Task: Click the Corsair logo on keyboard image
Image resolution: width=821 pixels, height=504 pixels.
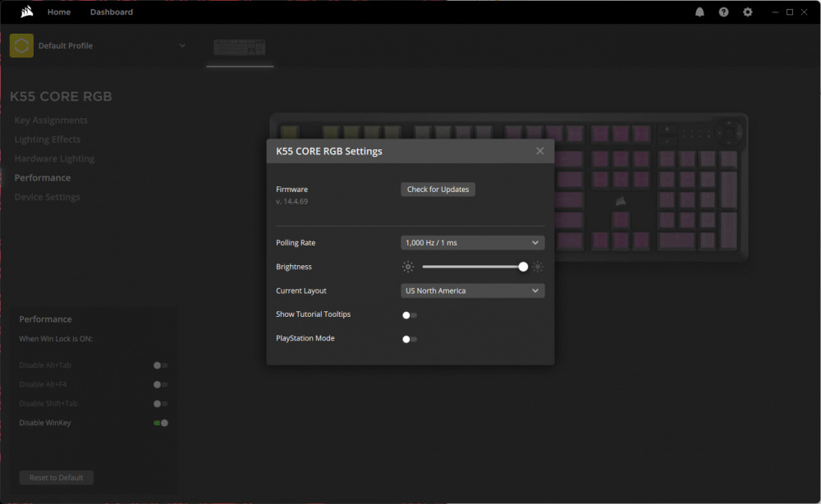Action: pos(621,201)
